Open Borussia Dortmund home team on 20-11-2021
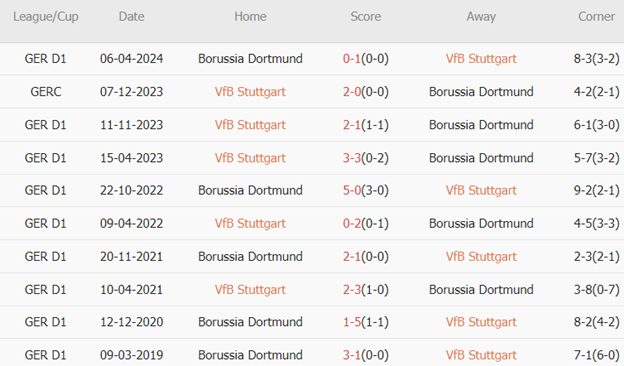 click(x=250, y=257)
